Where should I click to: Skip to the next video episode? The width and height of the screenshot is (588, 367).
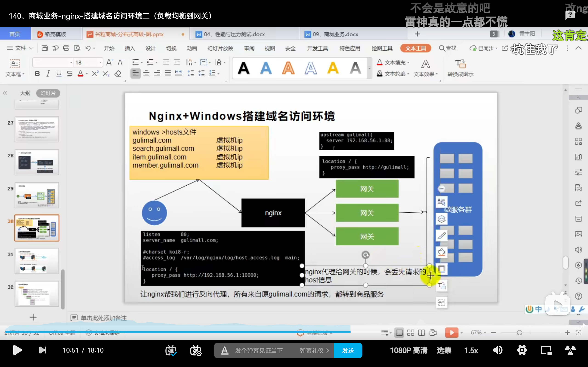tap(42, 350)
